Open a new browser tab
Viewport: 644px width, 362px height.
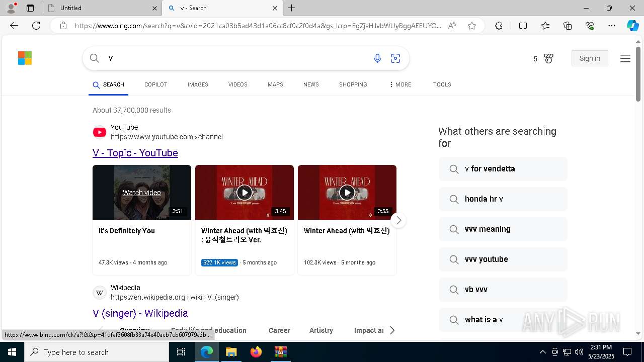coord(292,8)
